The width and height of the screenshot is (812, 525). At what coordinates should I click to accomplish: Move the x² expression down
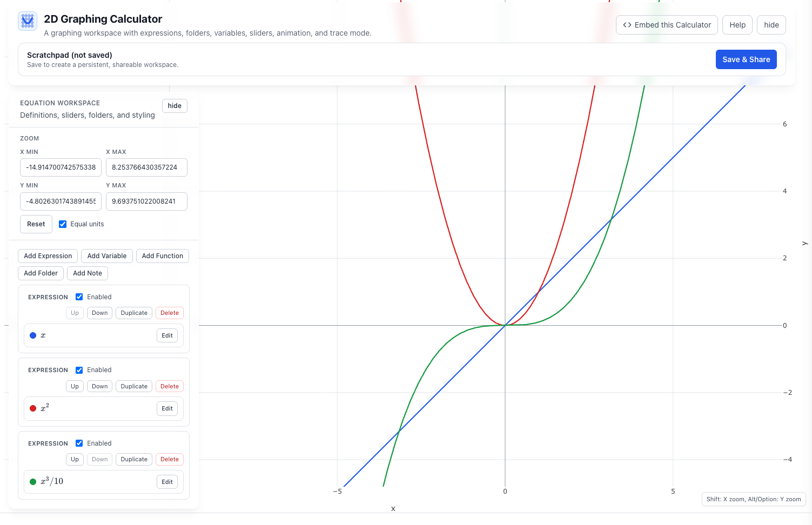(x=100, y=386)
